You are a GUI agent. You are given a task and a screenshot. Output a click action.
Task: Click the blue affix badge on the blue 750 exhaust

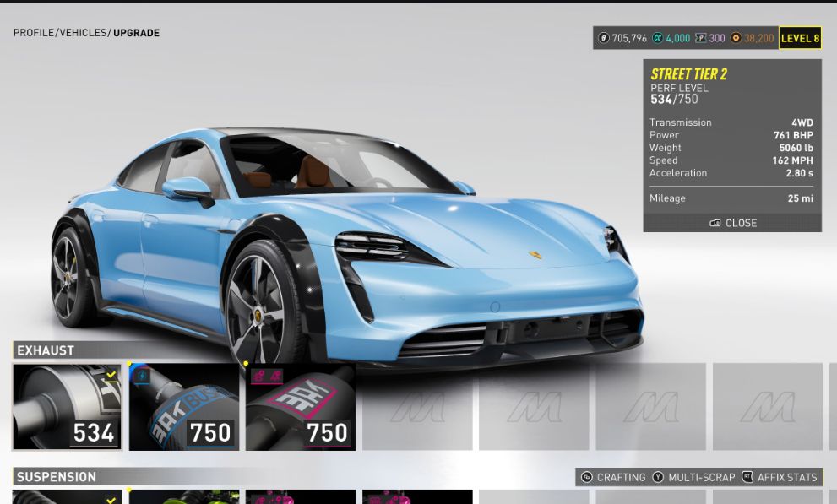(x=144, y=377)
